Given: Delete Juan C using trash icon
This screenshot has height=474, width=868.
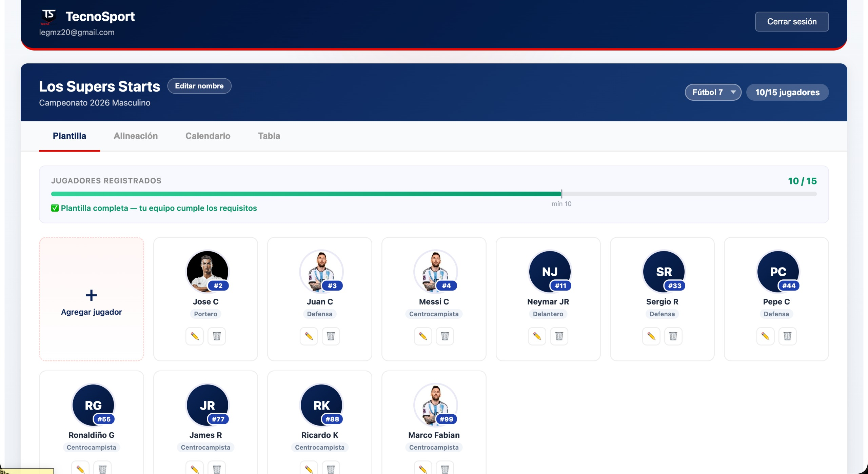Looking at the screenshot, I should tap(331, 336).
